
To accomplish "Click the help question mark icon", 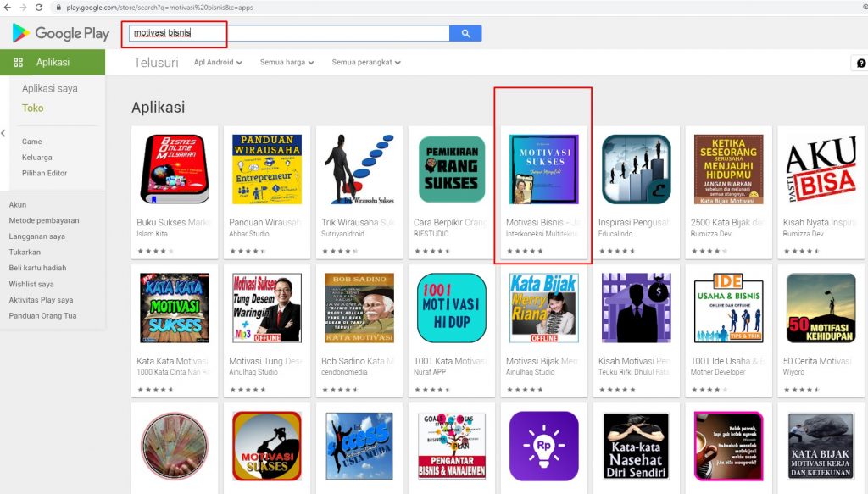I will [861, 63].
